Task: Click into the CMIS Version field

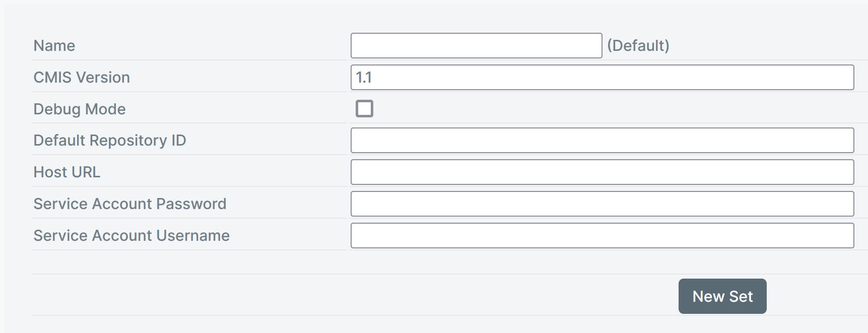Action: click(602, 78)
